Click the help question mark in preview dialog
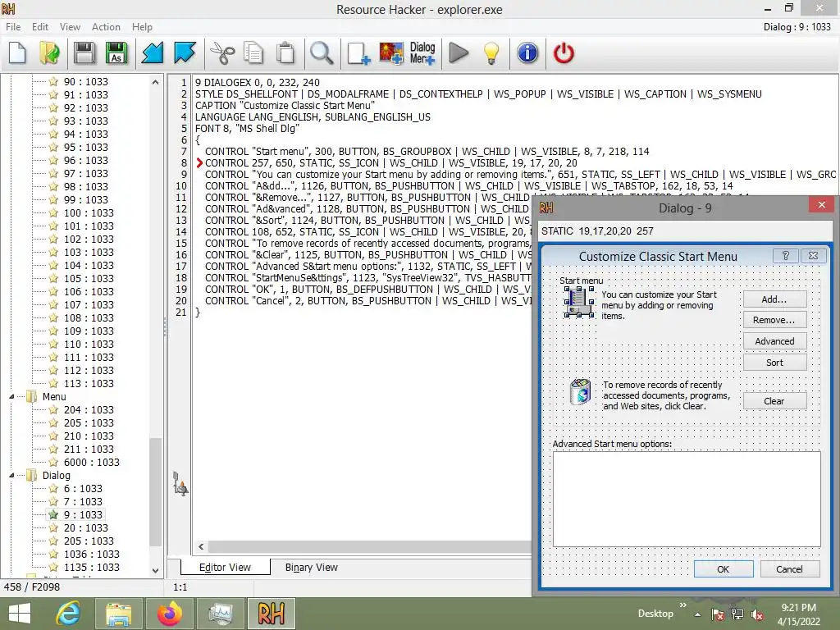The width and height of the screenshot is (840, 630). pos(785,256)
